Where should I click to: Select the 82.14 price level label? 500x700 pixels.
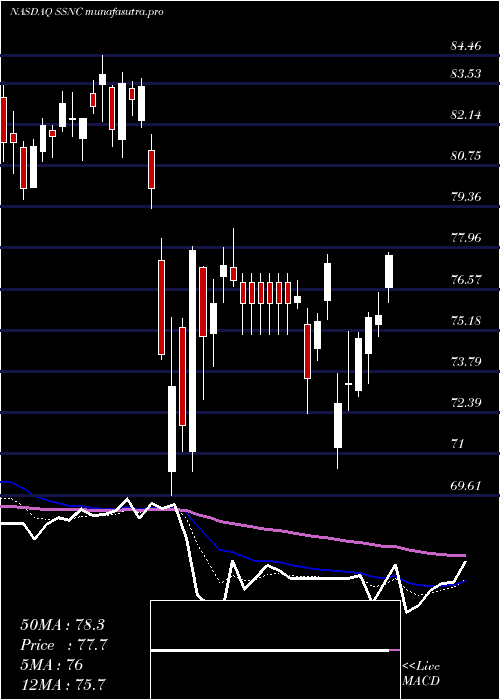pyautogui.click(x=466, y=115)
